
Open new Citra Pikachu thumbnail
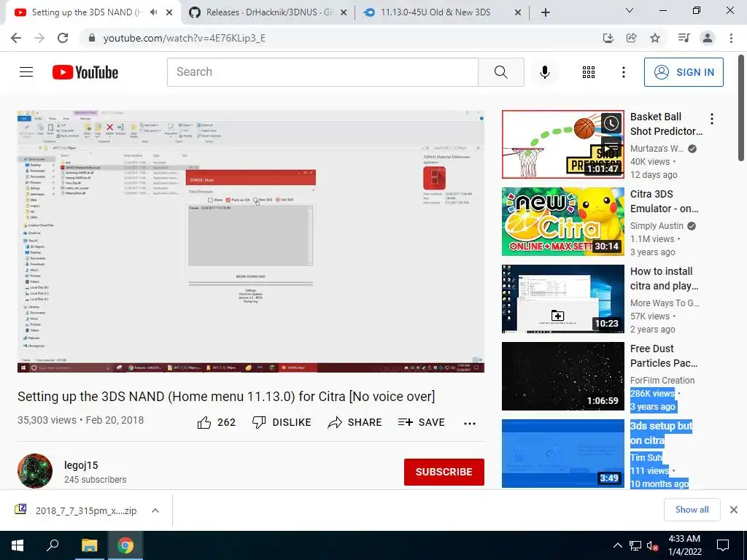(562, 222)
